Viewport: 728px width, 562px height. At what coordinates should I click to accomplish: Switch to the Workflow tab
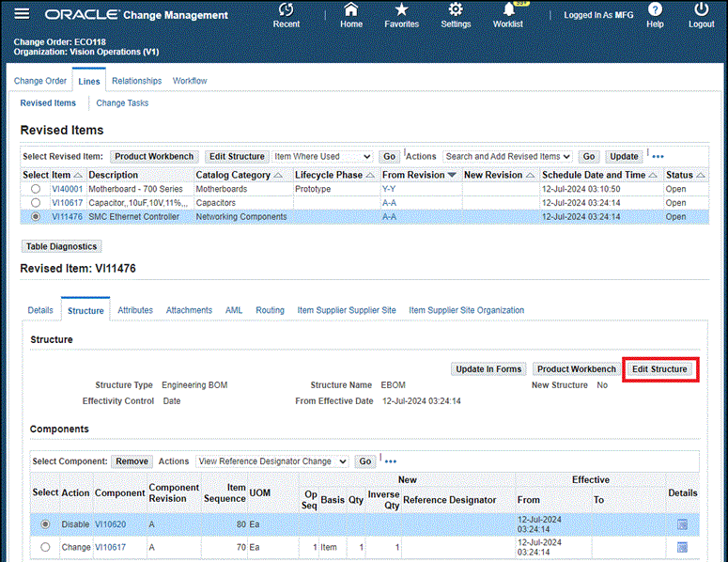190,81
